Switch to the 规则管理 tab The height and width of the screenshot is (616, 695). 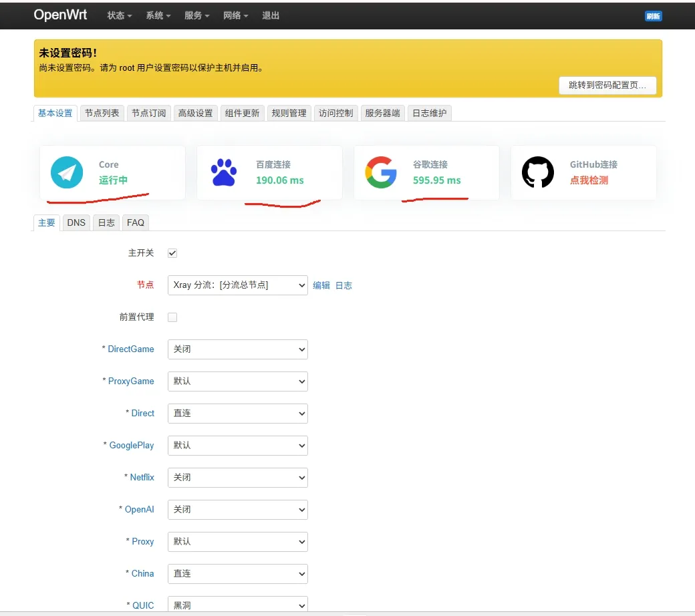point(289,113)
